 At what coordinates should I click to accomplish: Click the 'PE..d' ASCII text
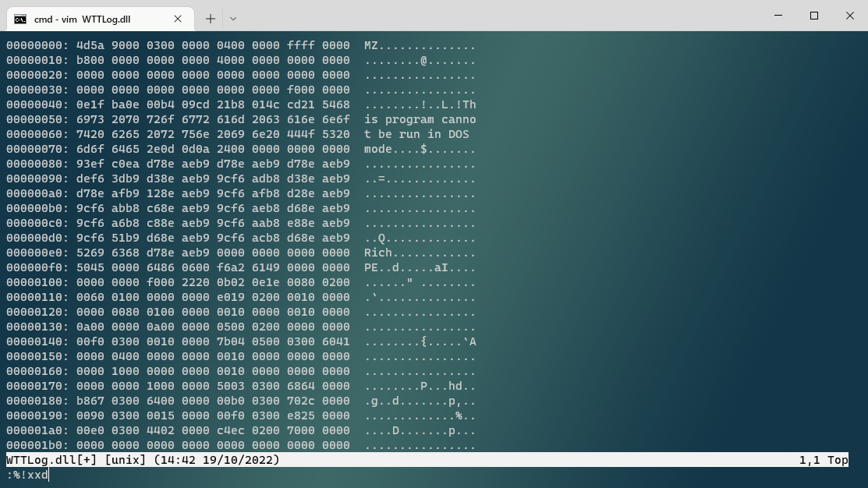[x=381, y=268]
